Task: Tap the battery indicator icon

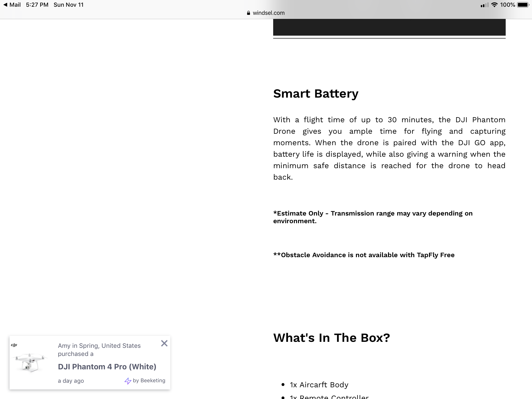Action: point(523,5)
